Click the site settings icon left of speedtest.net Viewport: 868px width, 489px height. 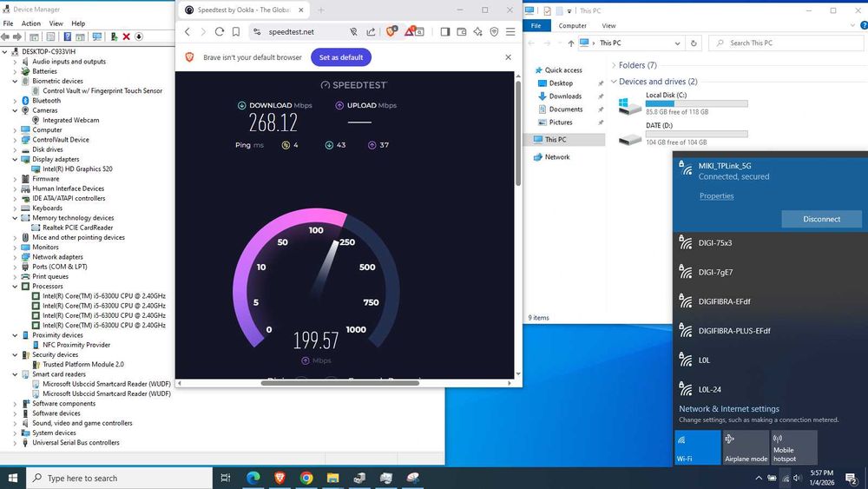point(257,32)
